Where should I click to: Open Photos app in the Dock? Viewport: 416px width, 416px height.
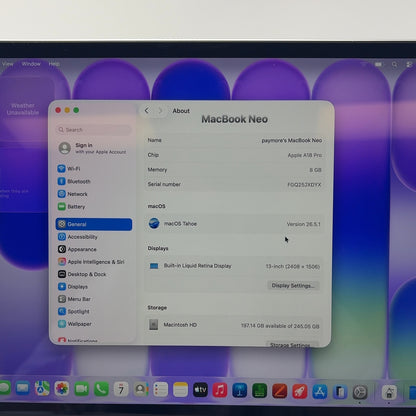click(x=62, y=389)
